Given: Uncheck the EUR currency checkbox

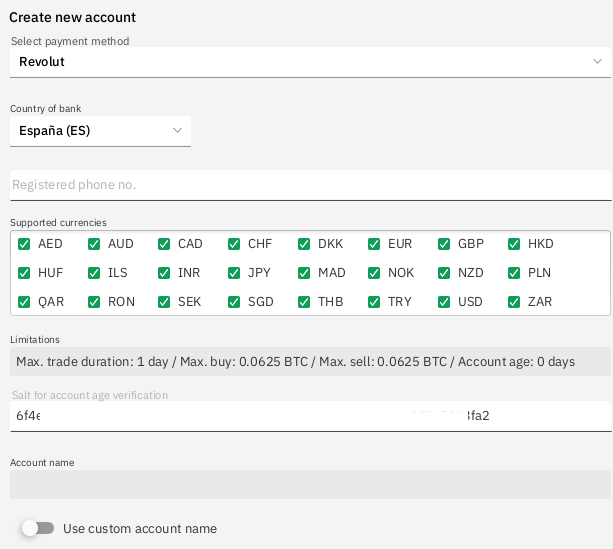Looking at the screenshot, I should pos(374,244).
